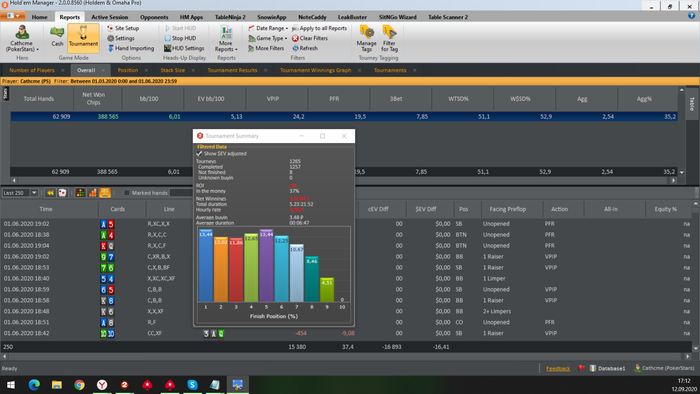The width and height of the screenshot is (700, 394).
Task: Open Google Chrome from taskbar
Action: pyautogui.click(x=79, y=385)
